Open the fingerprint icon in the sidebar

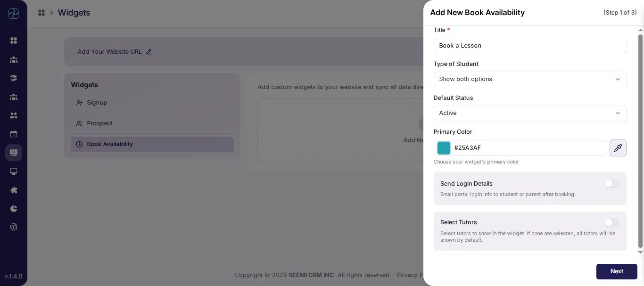coord(14,227)
